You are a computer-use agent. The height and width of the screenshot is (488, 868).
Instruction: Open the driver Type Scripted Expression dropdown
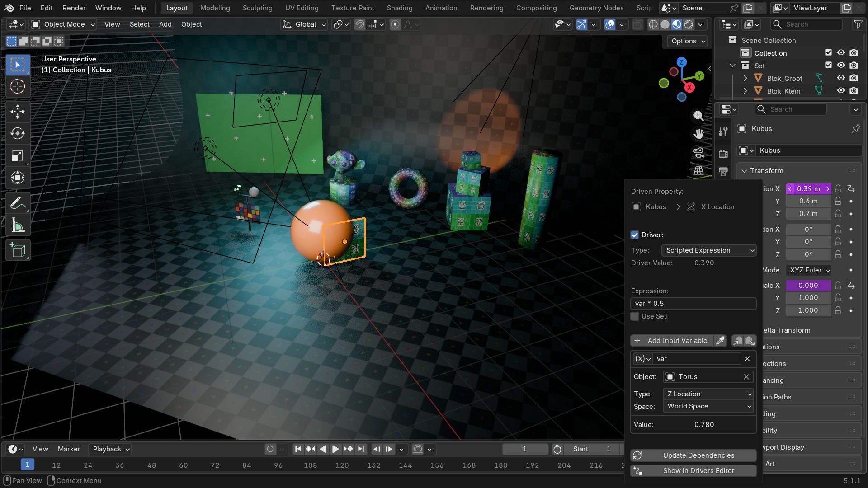click(x=709, y=250)
